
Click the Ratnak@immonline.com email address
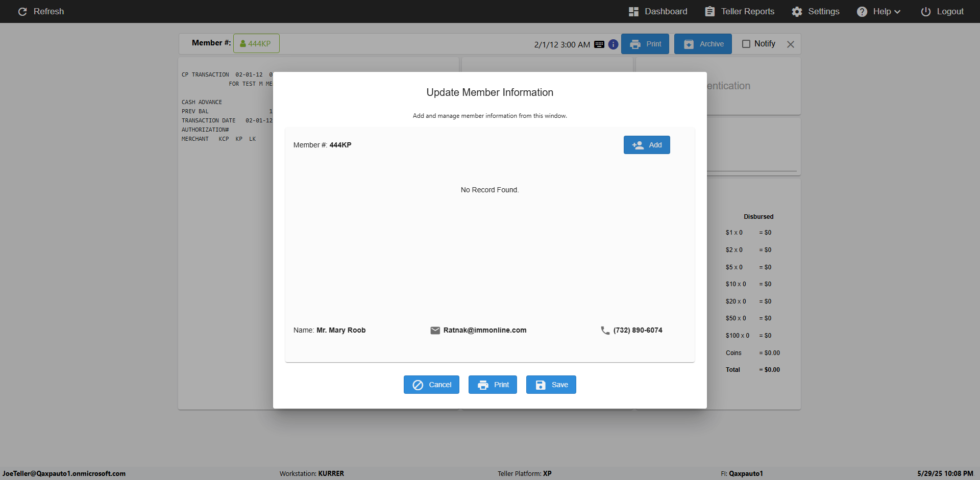tap(485, 330)
